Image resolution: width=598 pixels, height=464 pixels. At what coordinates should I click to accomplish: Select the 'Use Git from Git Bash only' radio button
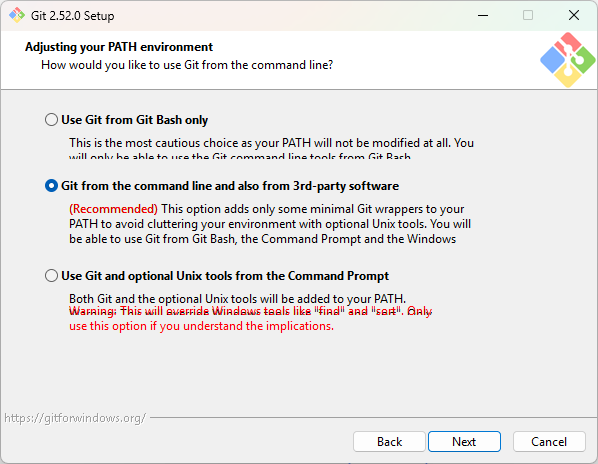click(51, 120)
